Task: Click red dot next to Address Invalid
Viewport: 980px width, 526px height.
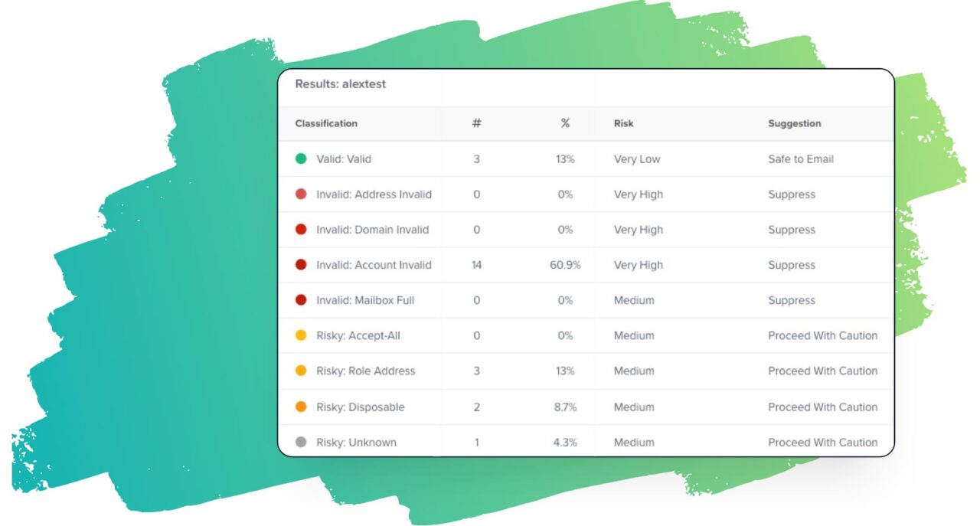Action: tap(301, 194)
